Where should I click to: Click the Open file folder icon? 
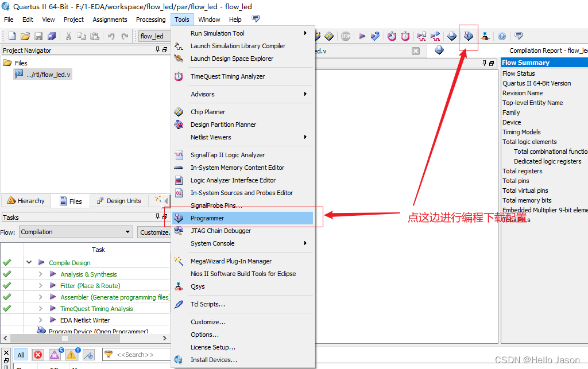[25, 36]
